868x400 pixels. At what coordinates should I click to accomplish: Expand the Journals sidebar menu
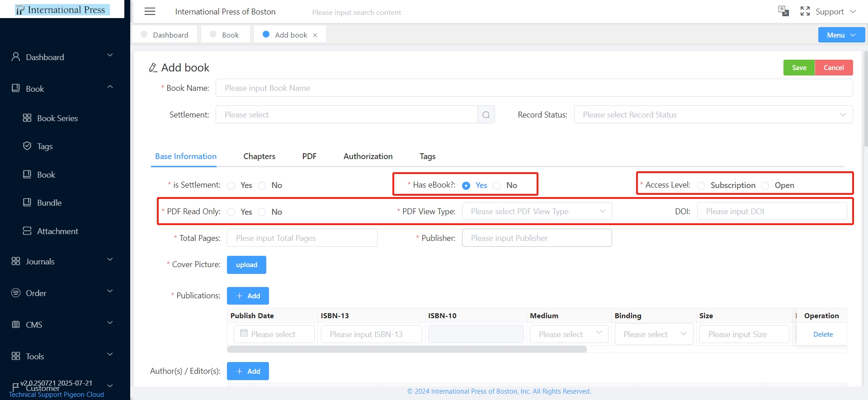110,259
